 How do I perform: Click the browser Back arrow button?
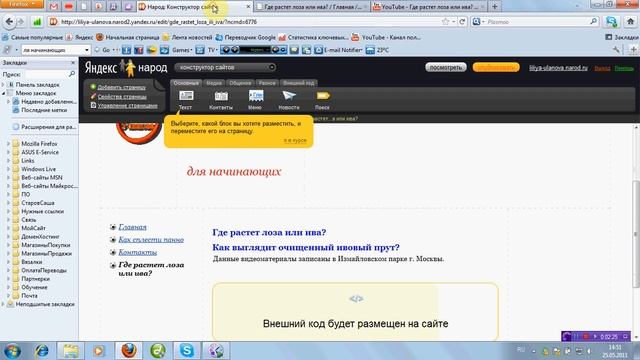[x=9, y=22]
